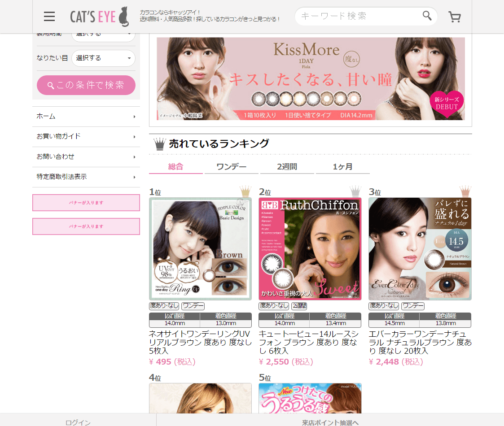Select the ワンデー ranking tab

[x=232, y=167]
